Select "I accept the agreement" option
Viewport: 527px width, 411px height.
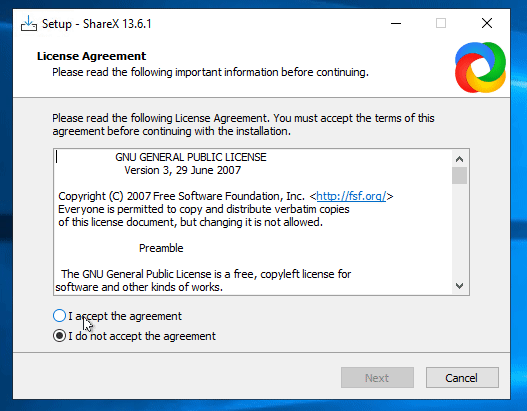pos(117,316)
